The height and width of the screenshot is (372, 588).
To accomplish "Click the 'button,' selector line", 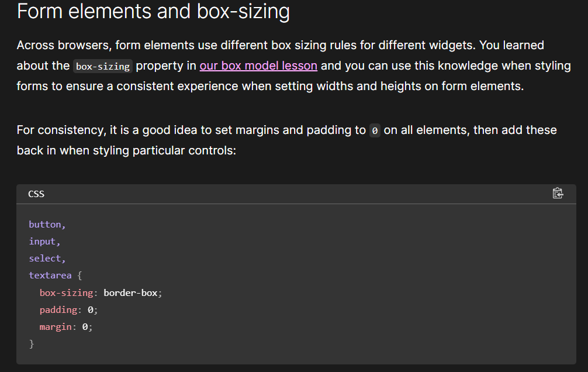I will tap(47, 225).
